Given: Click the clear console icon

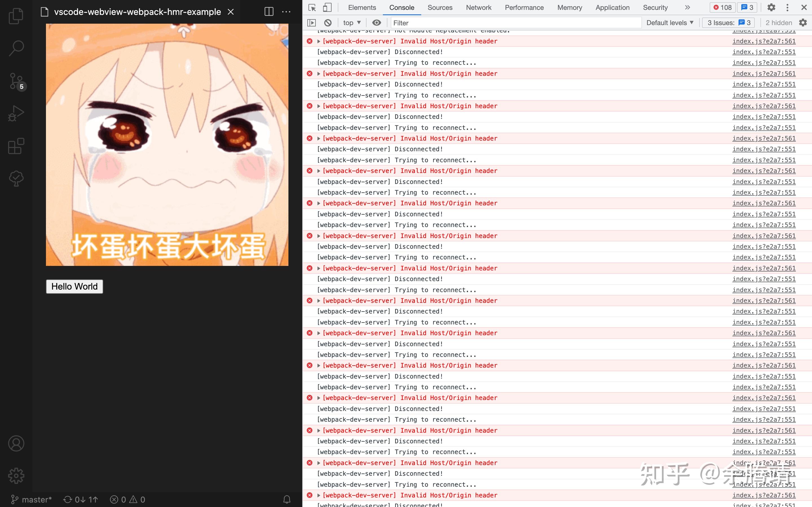Looking at the screenshot, I should point(328,23).
